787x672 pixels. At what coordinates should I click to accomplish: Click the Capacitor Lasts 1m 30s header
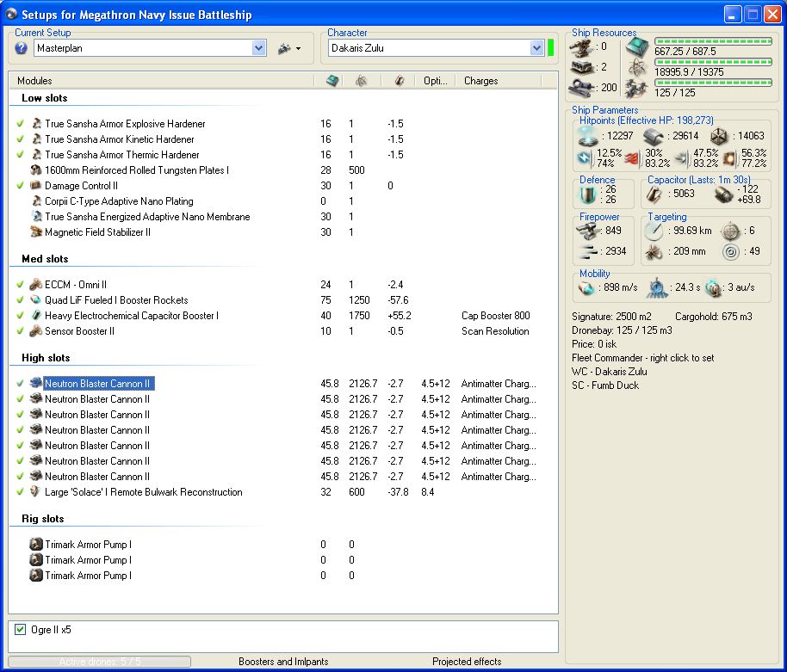point(699,180)
